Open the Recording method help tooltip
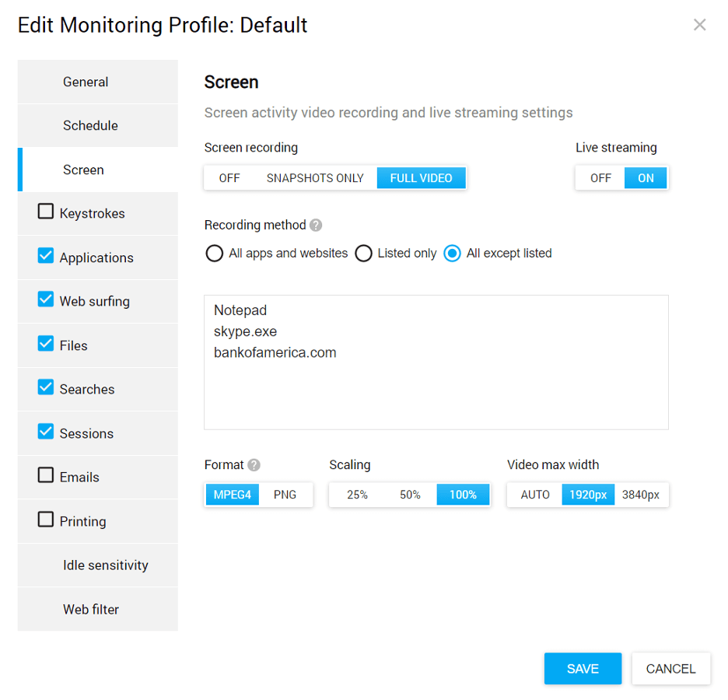728x700 pixels. click(x=316, y=225)
